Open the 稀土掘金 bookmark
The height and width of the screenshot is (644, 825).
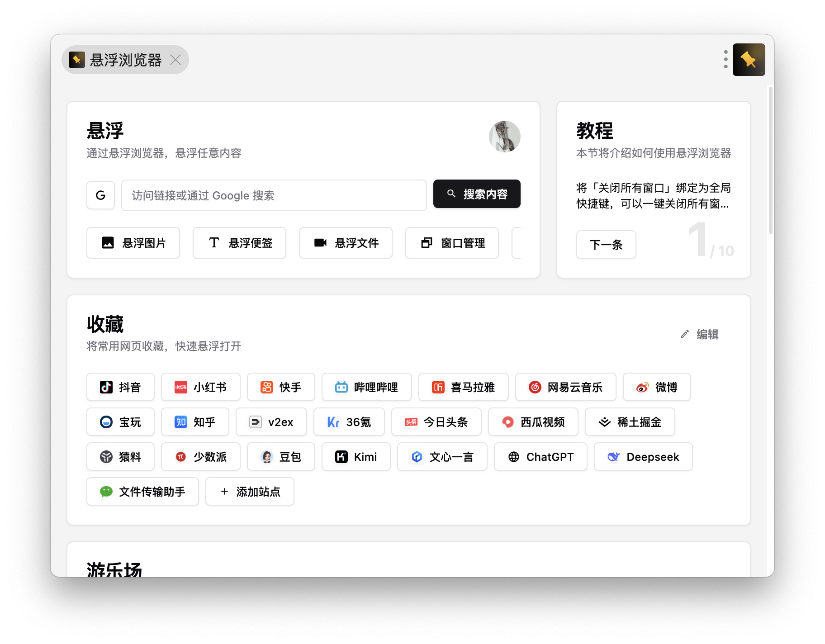pyautogui.click(x=630, y=422)
